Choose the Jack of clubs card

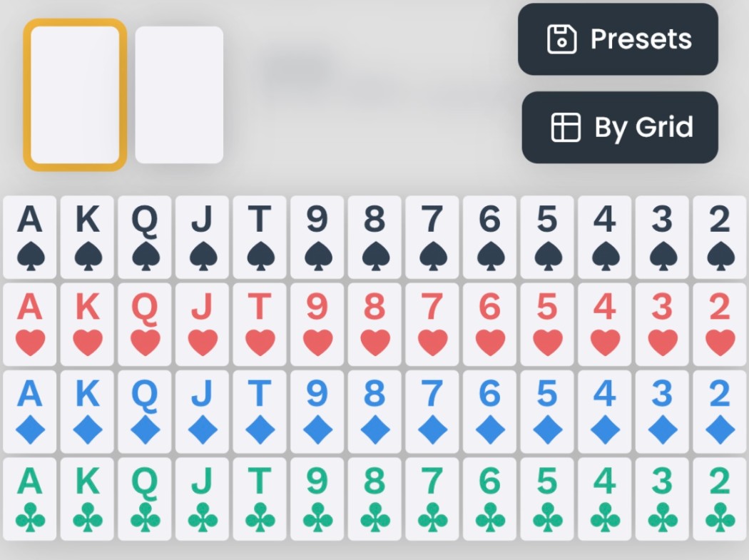click(202, 499)
